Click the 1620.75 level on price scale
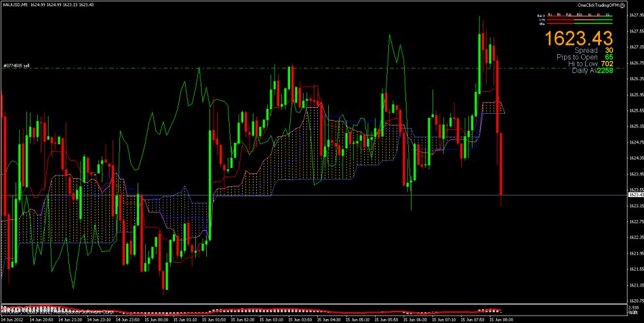This screenshot has width=644, height=323. click(x=635, y=301)
